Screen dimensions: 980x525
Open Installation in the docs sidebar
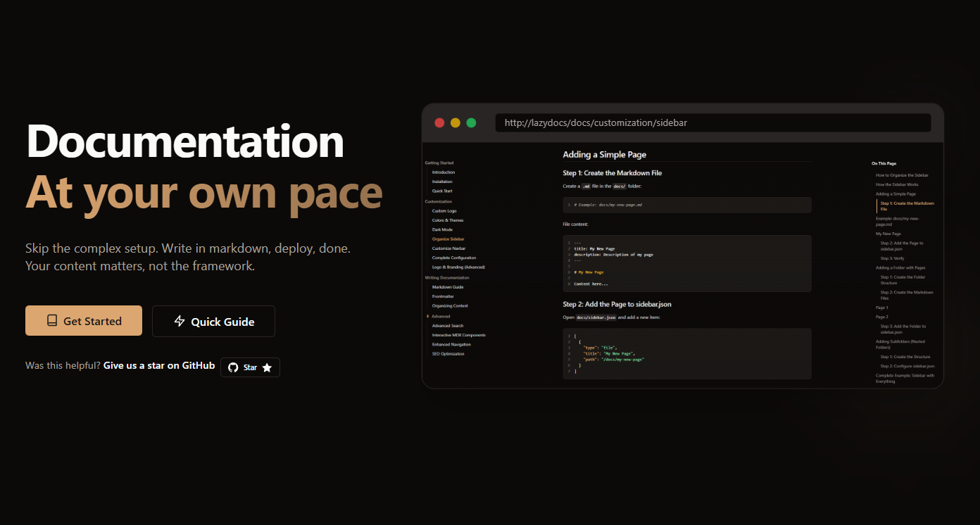442,182
